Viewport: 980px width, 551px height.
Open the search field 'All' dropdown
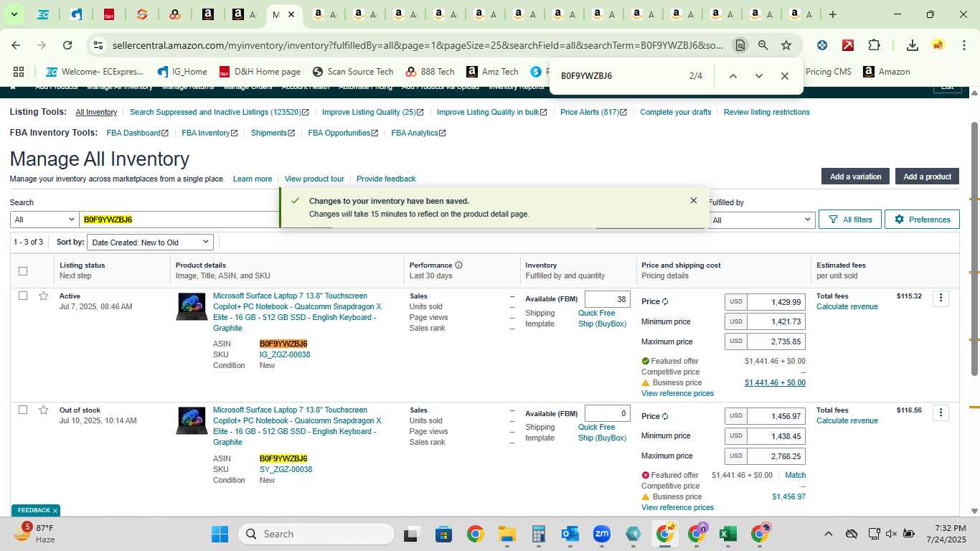tap(44, 220)
